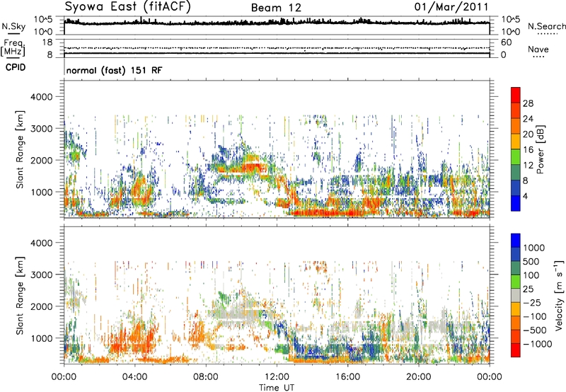Click the blue bottom of power colorbar

pos(516,203)
